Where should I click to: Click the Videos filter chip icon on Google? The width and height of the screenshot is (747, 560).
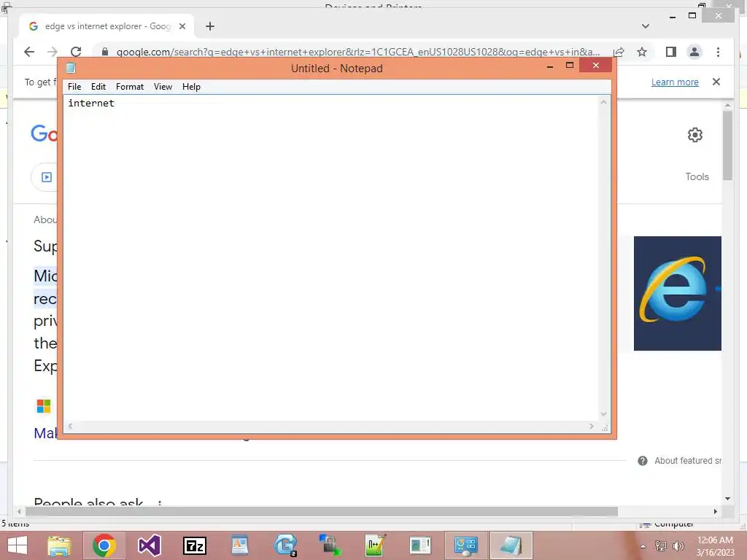point(47,177)
